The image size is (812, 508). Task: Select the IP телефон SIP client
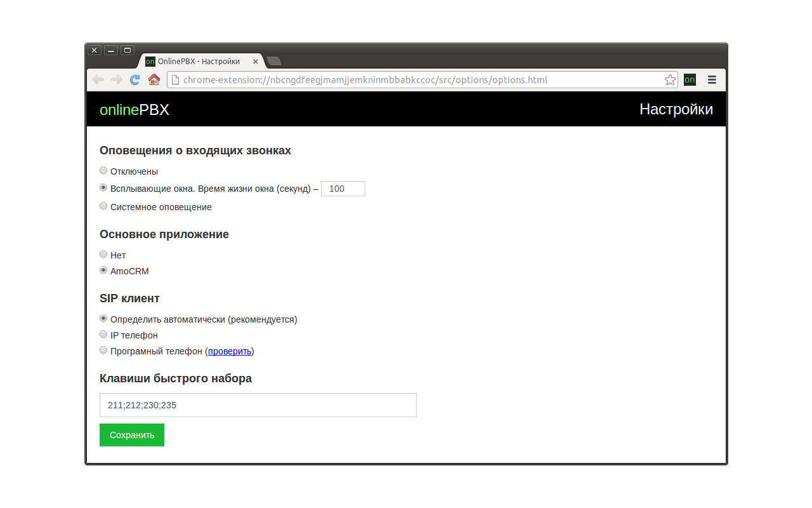coord(103,333)
